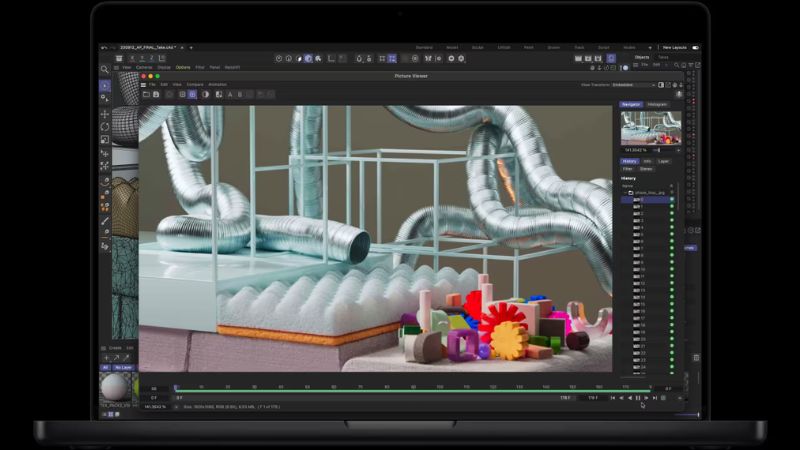Collapse the render folder in History list

(x=625, y=192)
